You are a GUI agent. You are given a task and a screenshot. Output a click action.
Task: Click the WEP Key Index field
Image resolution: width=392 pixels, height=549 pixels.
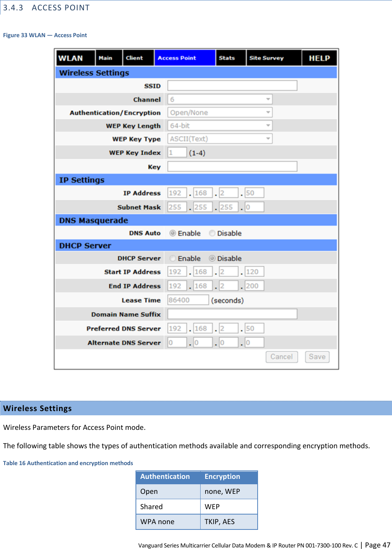coord(177,152)
